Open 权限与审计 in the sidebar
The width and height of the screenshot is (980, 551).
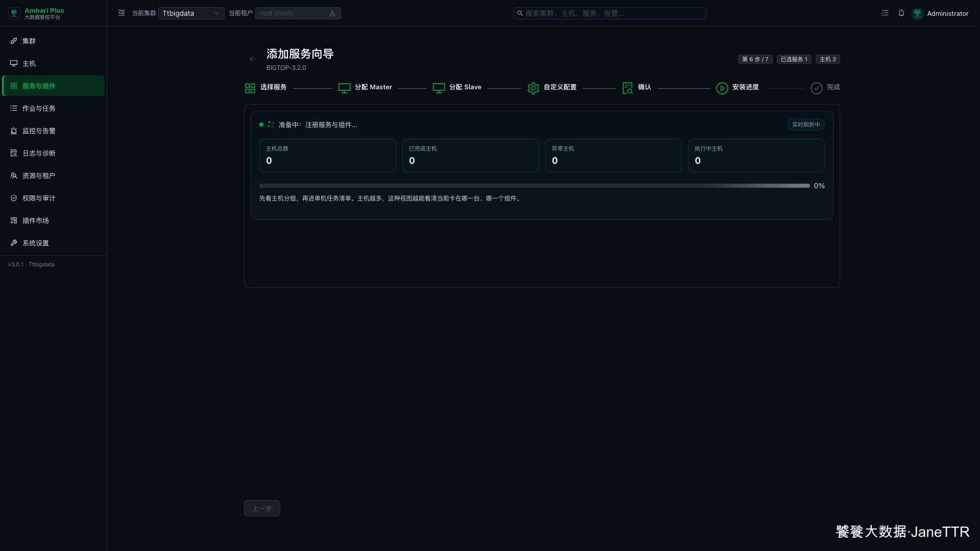tap(54, 198)
